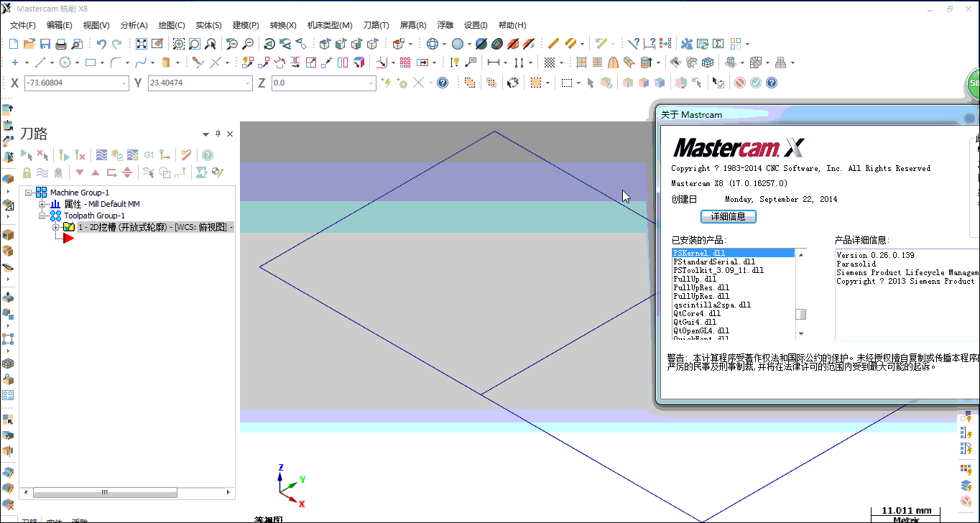This screenshot has width=980, height=523.
Task: Click the zoom out magnifier with minus
Action: pyautogui.click(x=248, y=44)
